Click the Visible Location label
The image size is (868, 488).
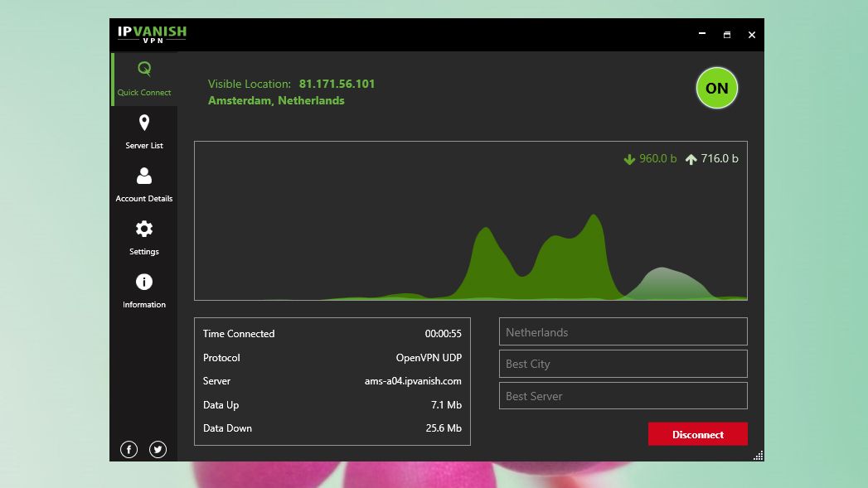point(249,85)
